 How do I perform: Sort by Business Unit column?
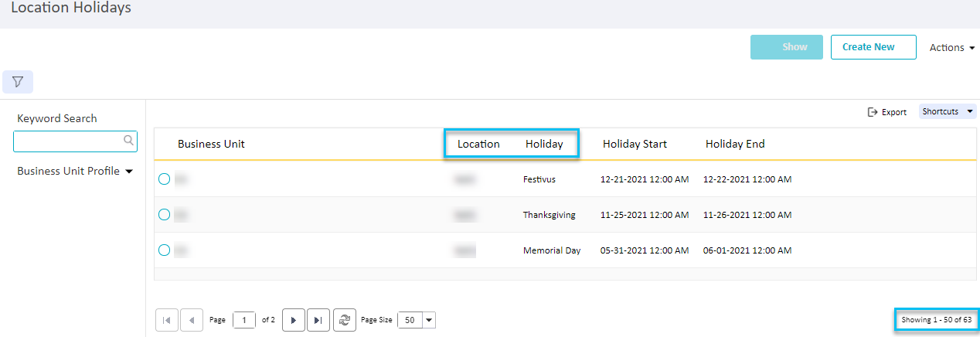tap(211, 144)
